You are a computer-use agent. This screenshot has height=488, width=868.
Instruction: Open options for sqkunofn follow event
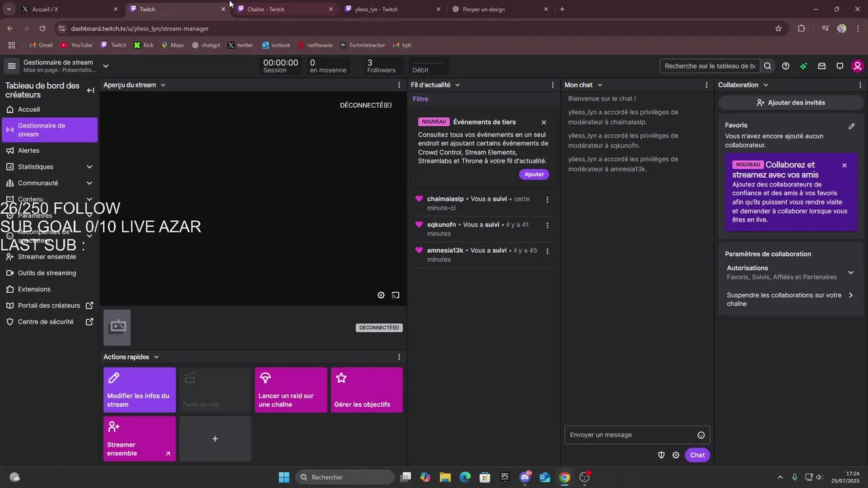click(547, 225)
